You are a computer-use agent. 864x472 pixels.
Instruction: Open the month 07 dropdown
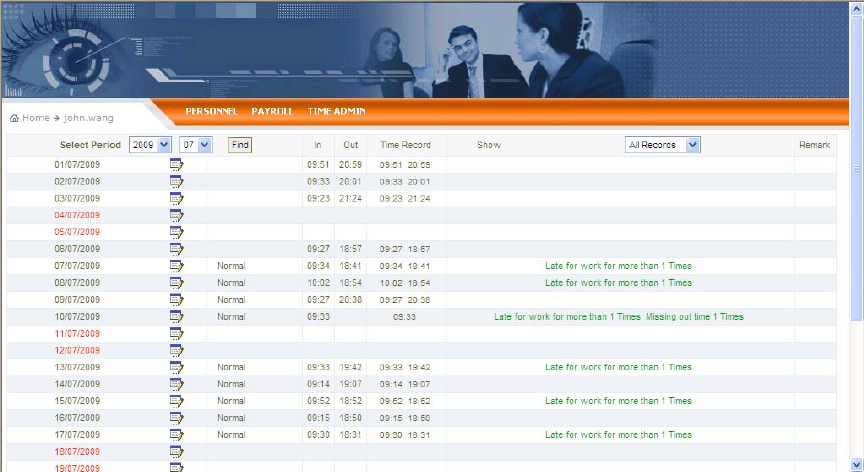click(x=196, y=145)
